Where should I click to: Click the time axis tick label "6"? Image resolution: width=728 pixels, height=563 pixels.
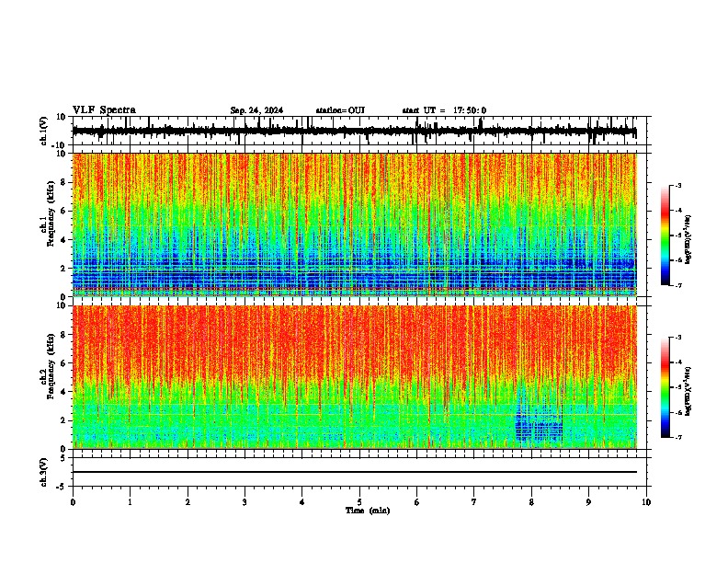416,502
